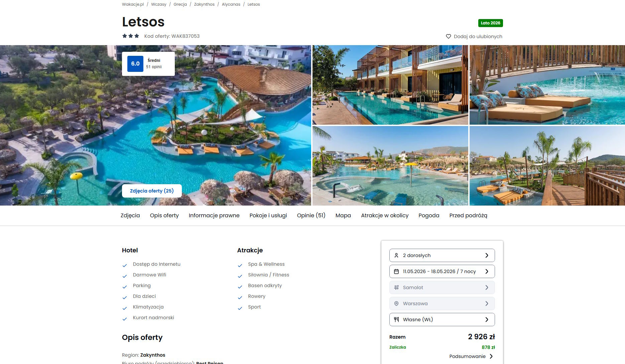The image size is (625, 364).
Task: Click the green Lato 2026 season badge
Action: (x=490, y=23)
